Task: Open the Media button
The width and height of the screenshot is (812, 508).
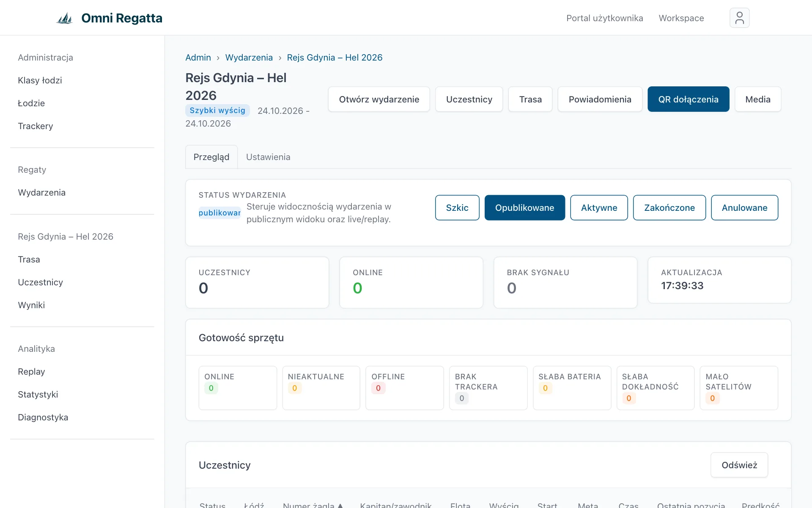Action: 758,99
